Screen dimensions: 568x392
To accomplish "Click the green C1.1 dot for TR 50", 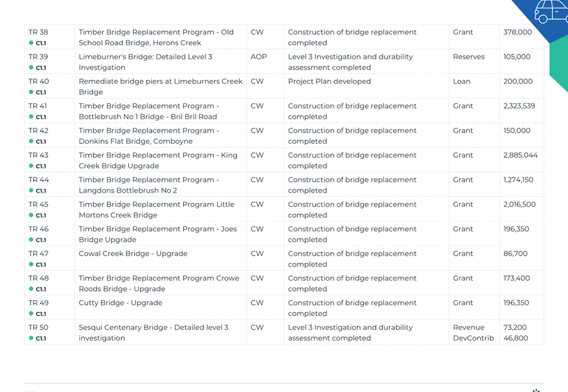I will [31, 338].
